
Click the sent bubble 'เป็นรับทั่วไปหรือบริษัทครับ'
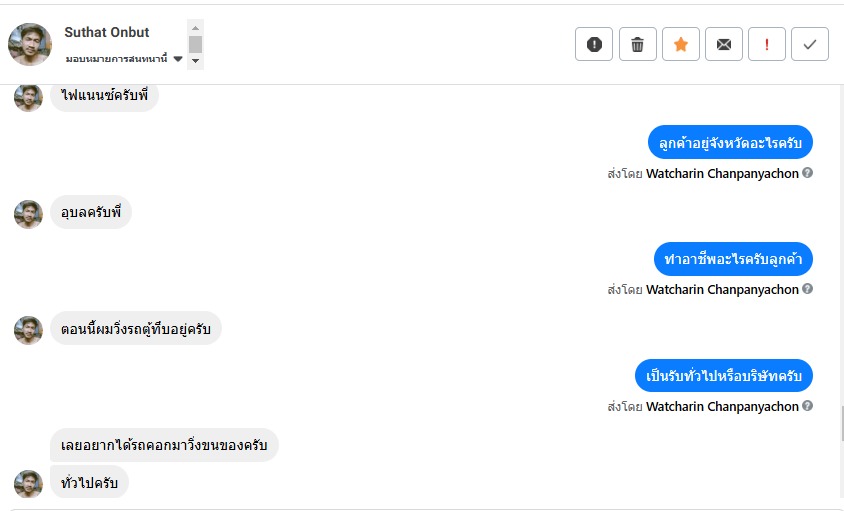[x=724, y=376]
